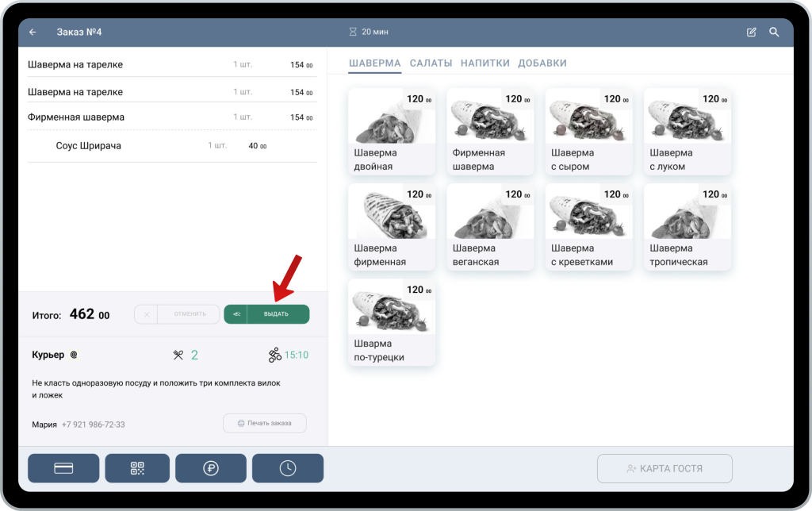Add Шварма по-турецки card

(392, 322)
